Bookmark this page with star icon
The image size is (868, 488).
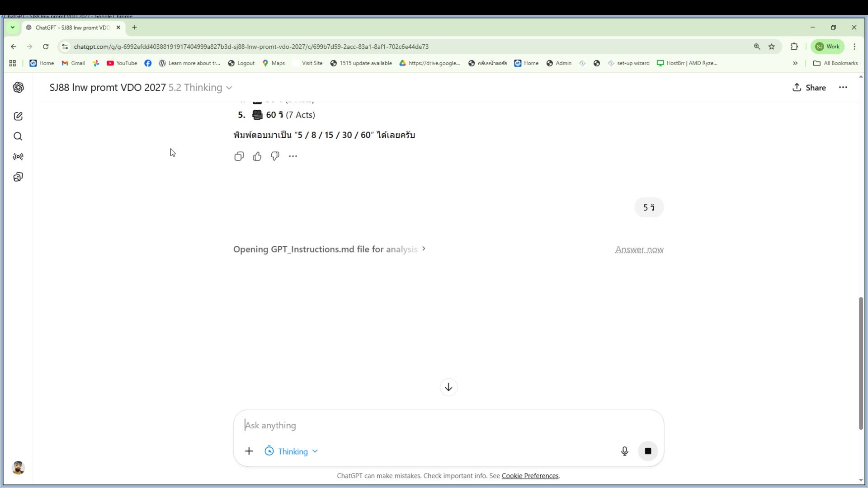772,47
